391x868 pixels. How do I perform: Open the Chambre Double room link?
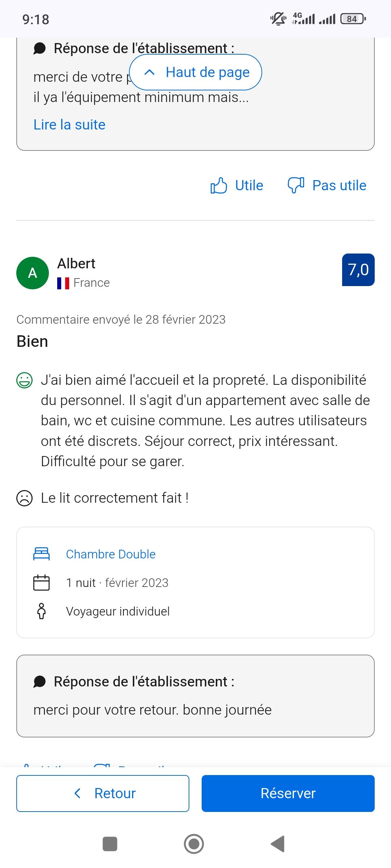[111, 554]
